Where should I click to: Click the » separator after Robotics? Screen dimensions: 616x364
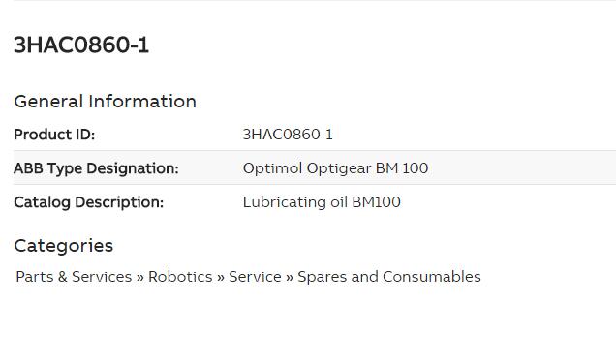point(221,277)
